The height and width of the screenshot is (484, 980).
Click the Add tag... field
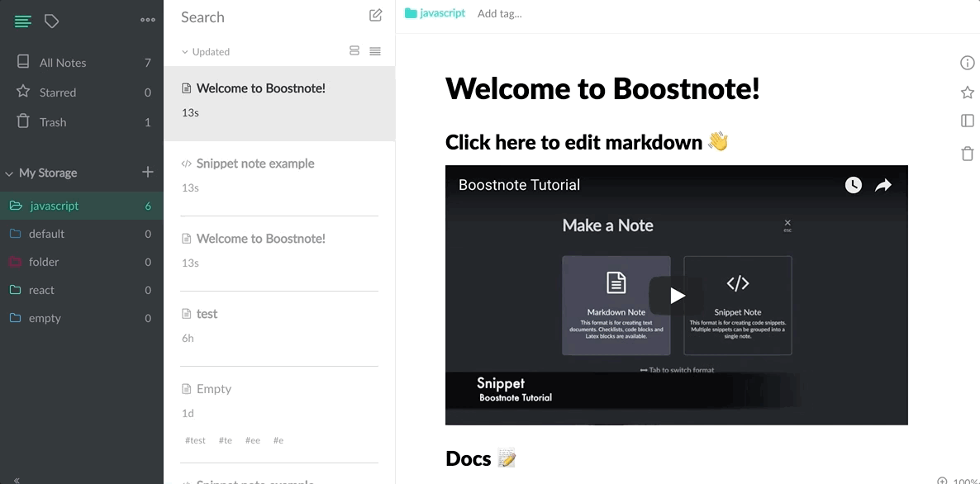499,13
